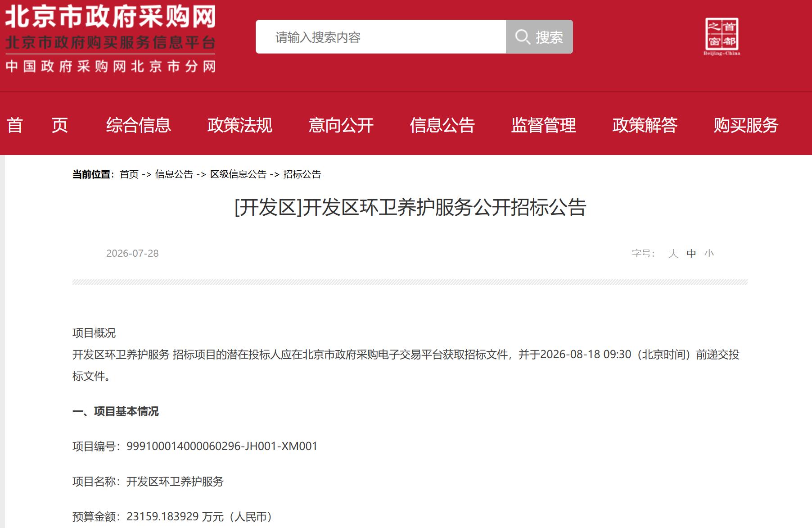Focus the 请输入搜索内容 search field
The width and height of the screenshot is (812, 528).
(x=381, y=37)
